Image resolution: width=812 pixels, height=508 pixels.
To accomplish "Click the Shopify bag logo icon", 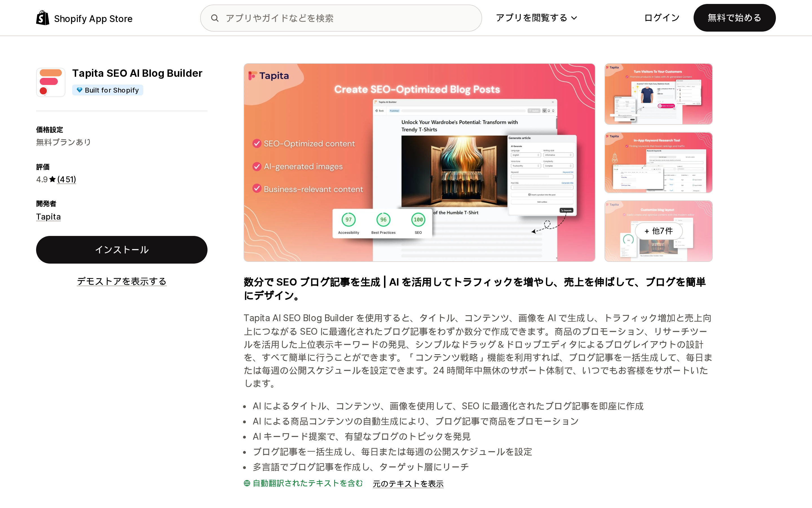I will (x=43, y=18).
